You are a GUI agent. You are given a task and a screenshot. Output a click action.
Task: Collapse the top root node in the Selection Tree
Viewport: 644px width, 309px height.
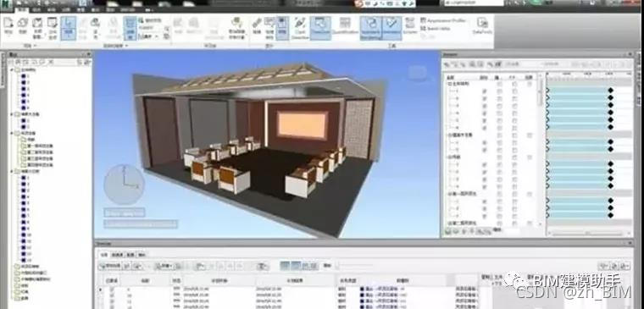[x=12, y=70]
